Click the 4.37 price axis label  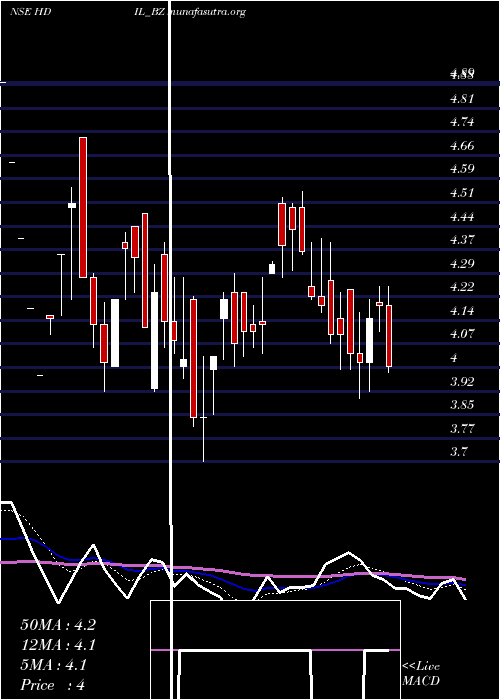click(462, 240)
